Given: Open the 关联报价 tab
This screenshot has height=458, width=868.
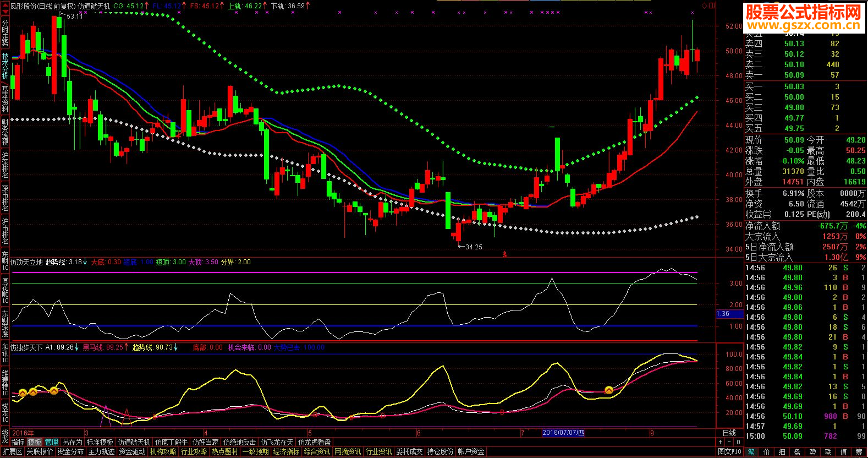Looking at the screenshot, I should click(40, 451).
